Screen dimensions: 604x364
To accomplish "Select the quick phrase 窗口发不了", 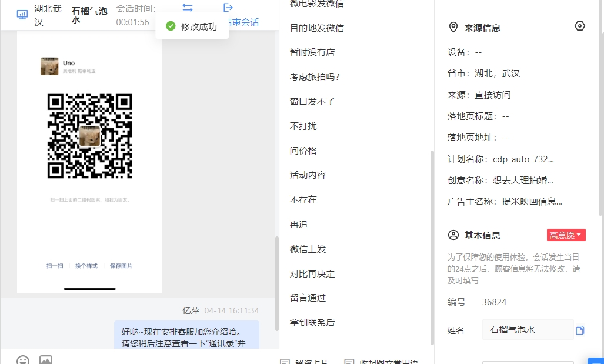I will (x=312, y=102).
